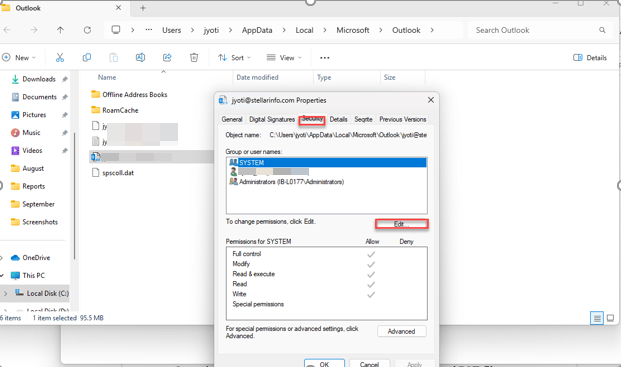Collapse the This PC tree node
621x367 pixels.
2,276
